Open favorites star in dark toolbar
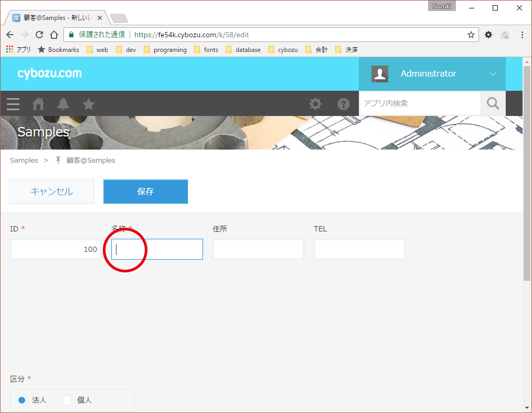 coord(89,104)
